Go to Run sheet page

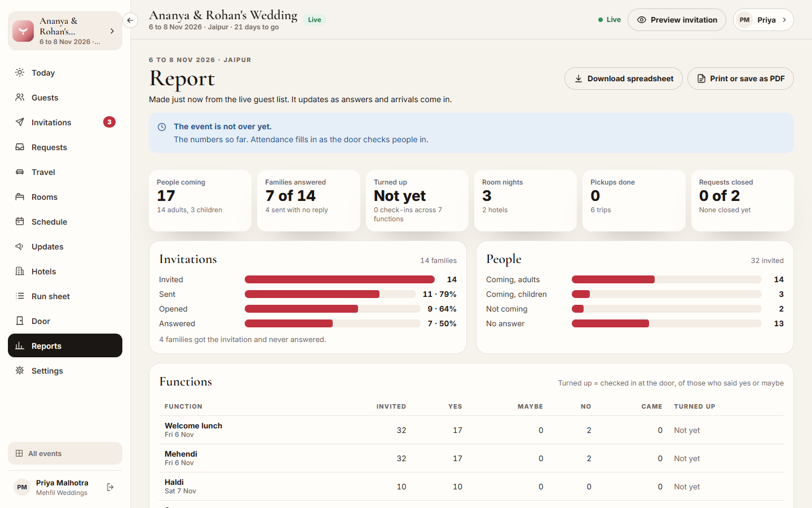65,296
